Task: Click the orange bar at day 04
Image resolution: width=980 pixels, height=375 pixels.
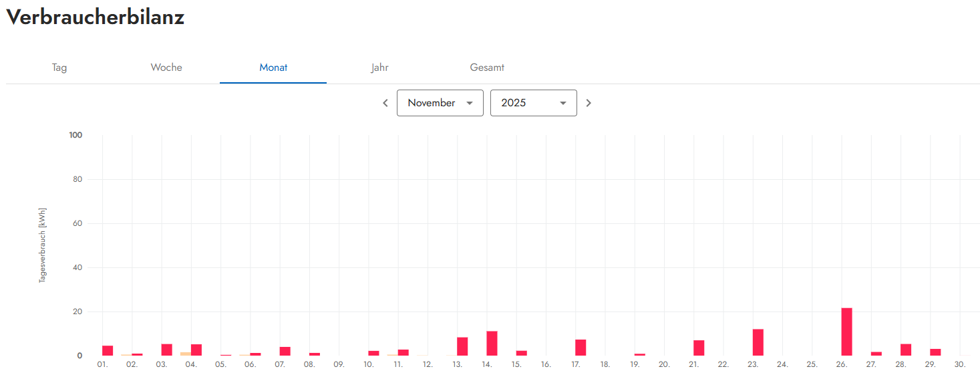Action: coord(185,354)
